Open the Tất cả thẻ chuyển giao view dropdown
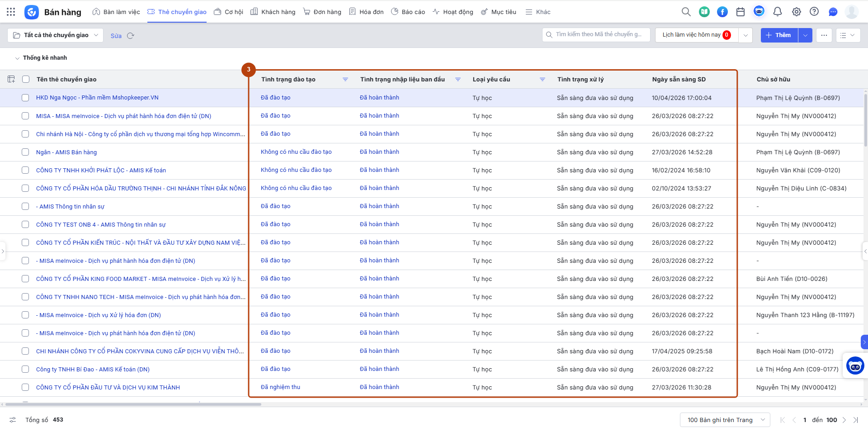The height and width of the screenshot is (432, 868). [56, 35]
